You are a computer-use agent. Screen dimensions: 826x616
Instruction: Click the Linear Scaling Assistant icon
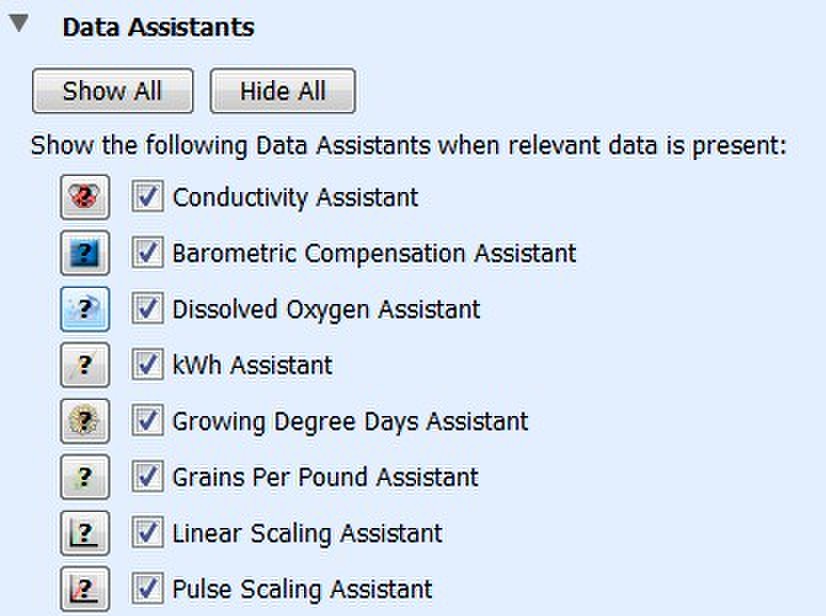coord(84,533)
